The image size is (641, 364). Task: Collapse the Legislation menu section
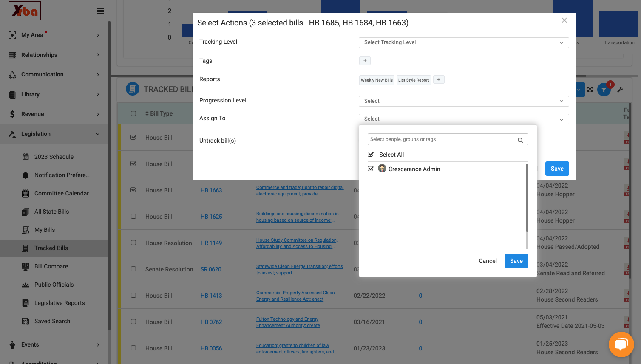[x=54, y=134]
